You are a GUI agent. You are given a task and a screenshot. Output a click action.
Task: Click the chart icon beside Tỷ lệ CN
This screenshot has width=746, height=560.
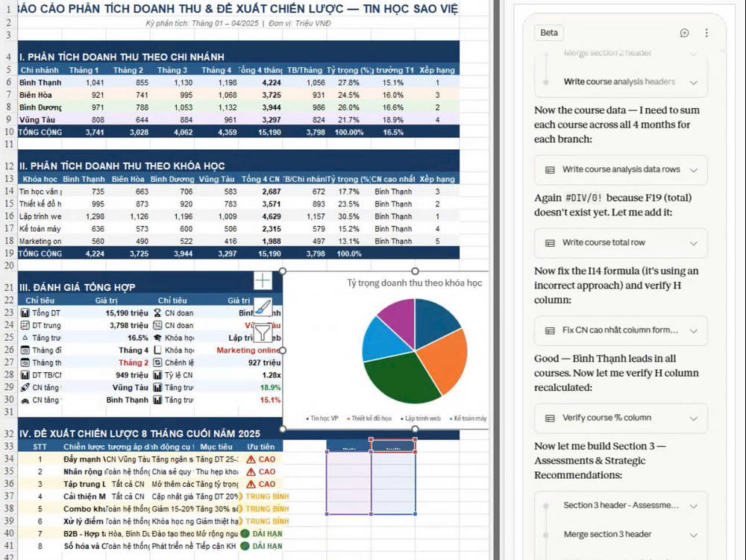tap(157, 374)
